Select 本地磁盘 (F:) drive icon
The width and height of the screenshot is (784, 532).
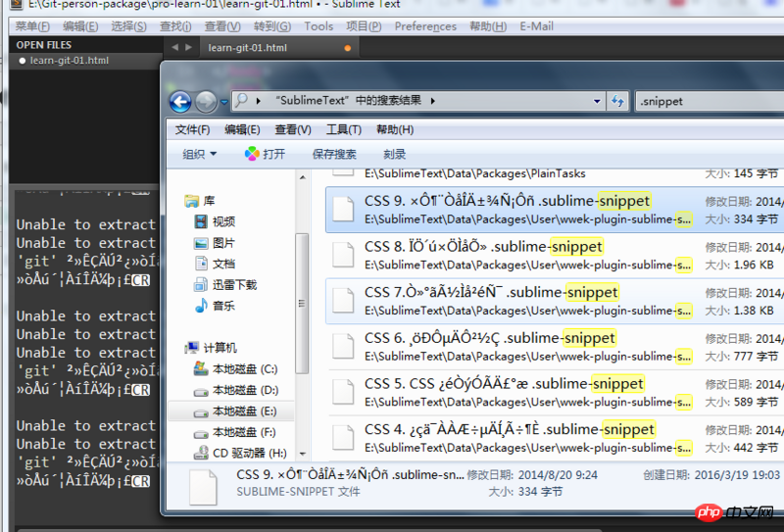[x=201, y=432]
